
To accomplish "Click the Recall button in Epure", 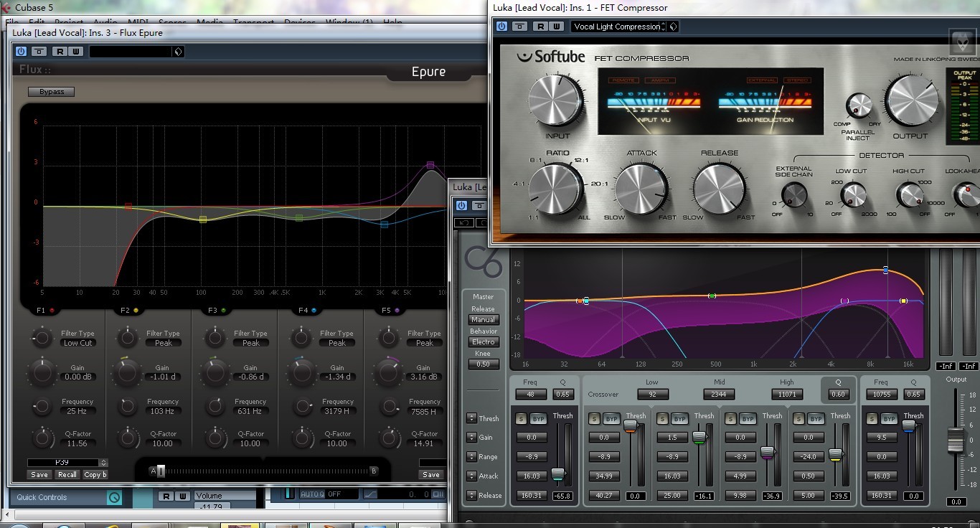I will [67, 474].
